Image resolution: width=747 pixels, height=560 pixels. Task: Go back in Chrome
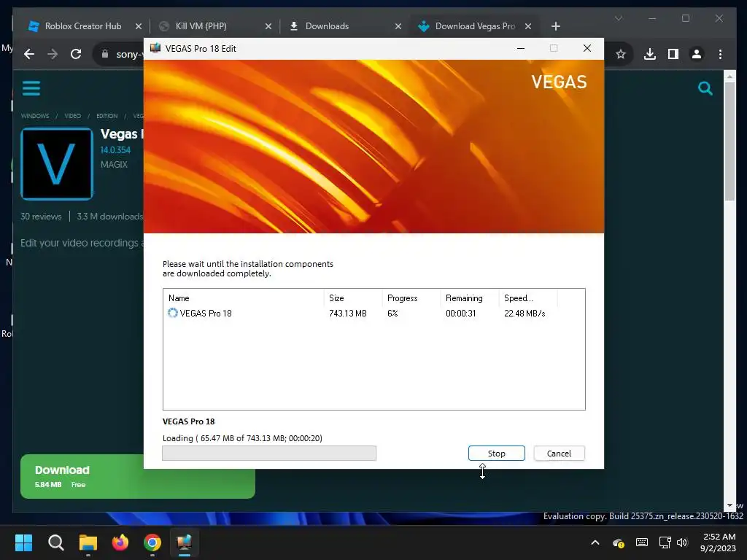[29, 54]
